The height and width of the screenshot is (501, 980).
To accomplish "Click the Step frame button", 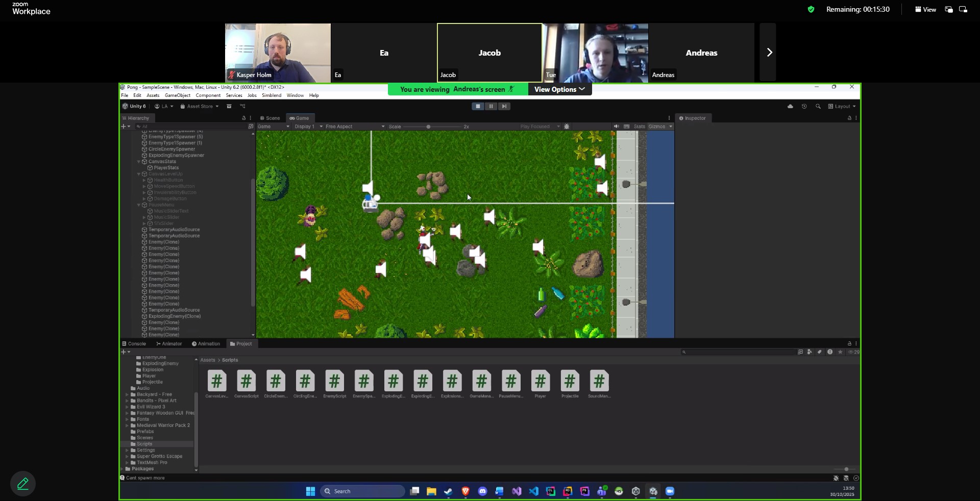I will [x=504, y=106].
